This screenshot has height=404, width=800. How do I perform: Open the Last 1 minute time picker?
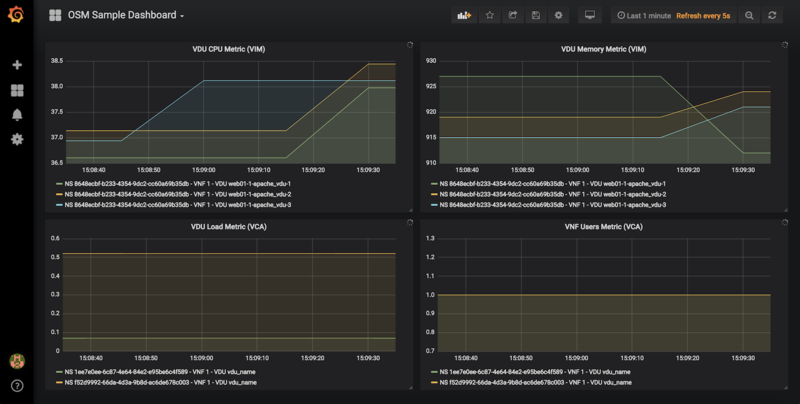tap(644, 16)
